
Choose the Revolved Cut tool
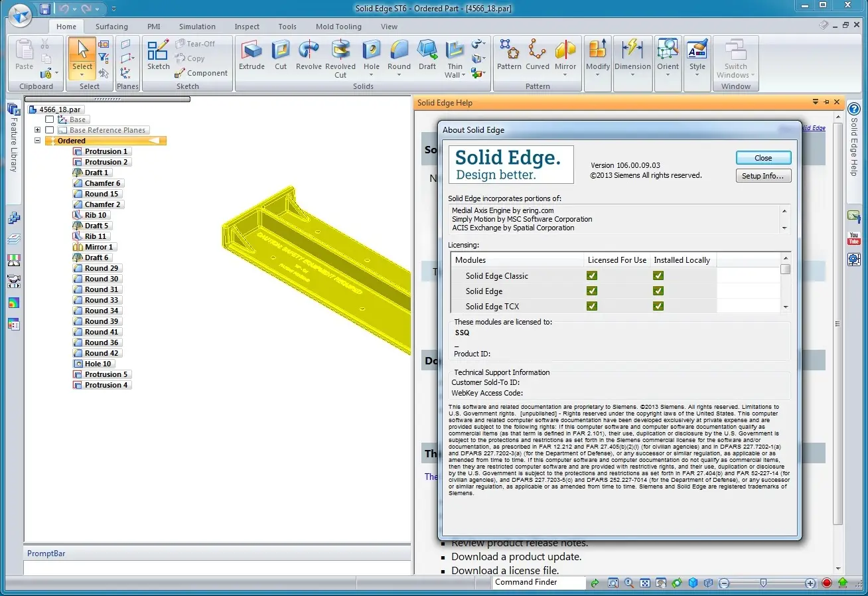tap(340, 58)
